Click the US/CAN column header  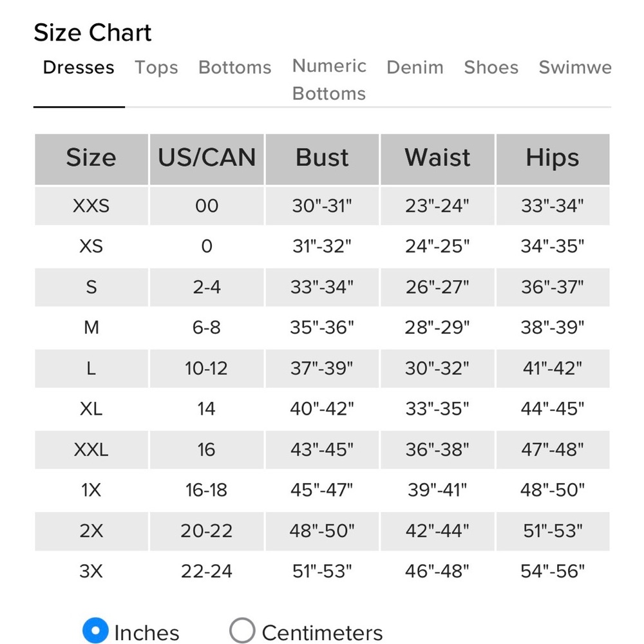click(207, 159)
